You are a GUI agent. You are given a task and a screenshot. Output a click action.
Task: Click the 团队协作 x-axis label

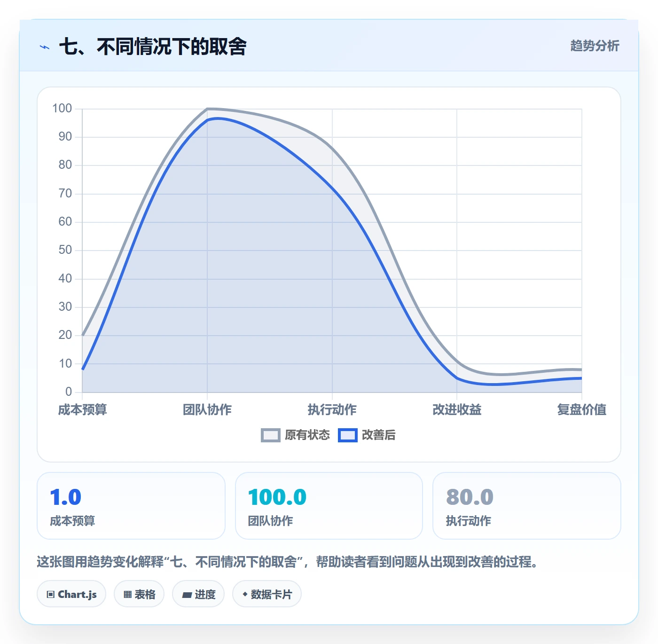point(207,409)
